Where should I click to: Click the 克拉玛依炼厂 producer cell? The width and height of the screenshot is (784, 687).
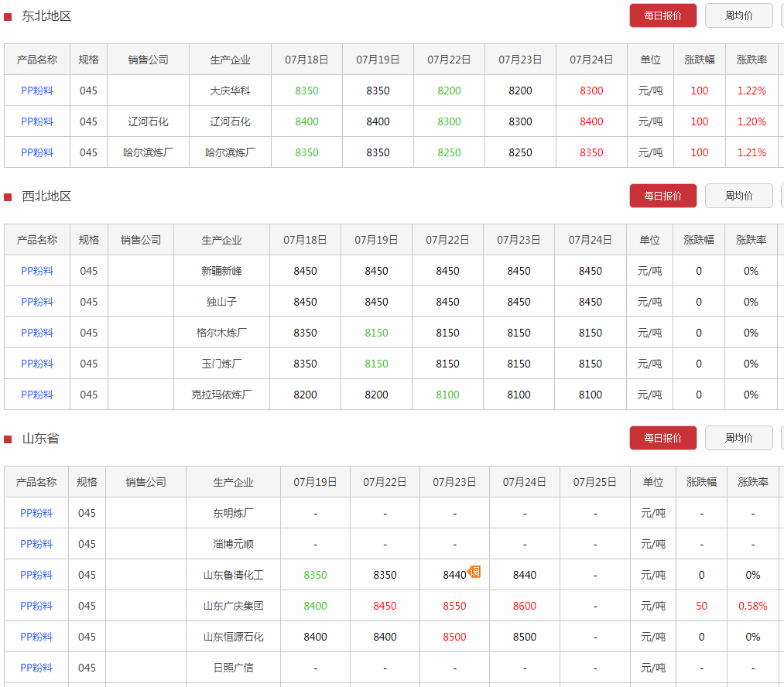tap(221, 395)
